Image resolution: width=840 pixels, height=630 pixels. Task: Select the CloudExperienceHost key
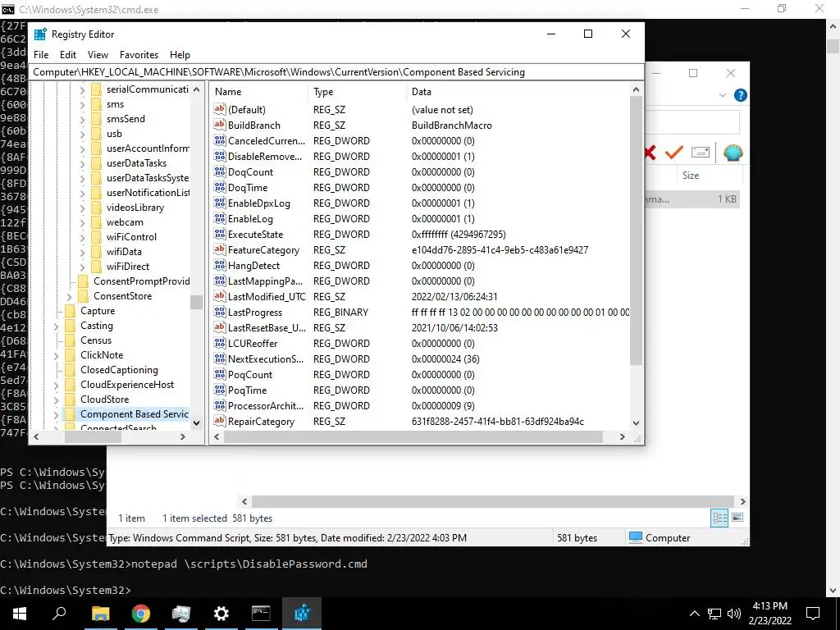(x=127, y=385)
